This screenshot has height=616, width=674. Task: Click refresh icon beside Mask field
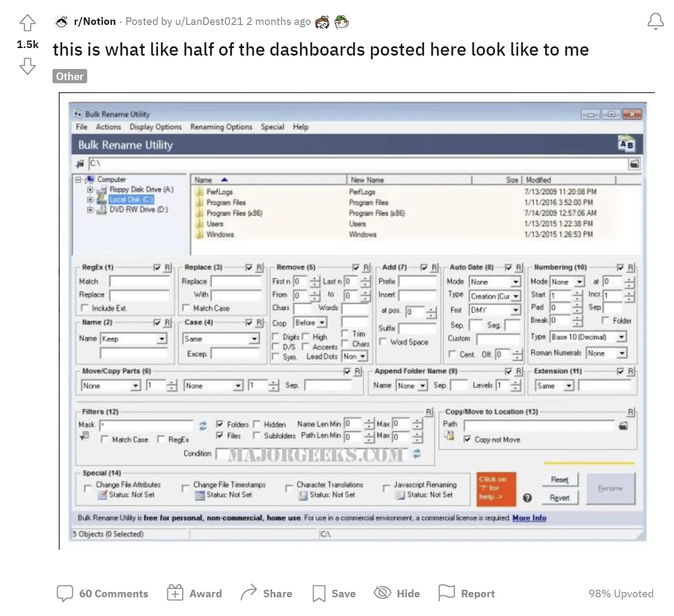[203, 426]
